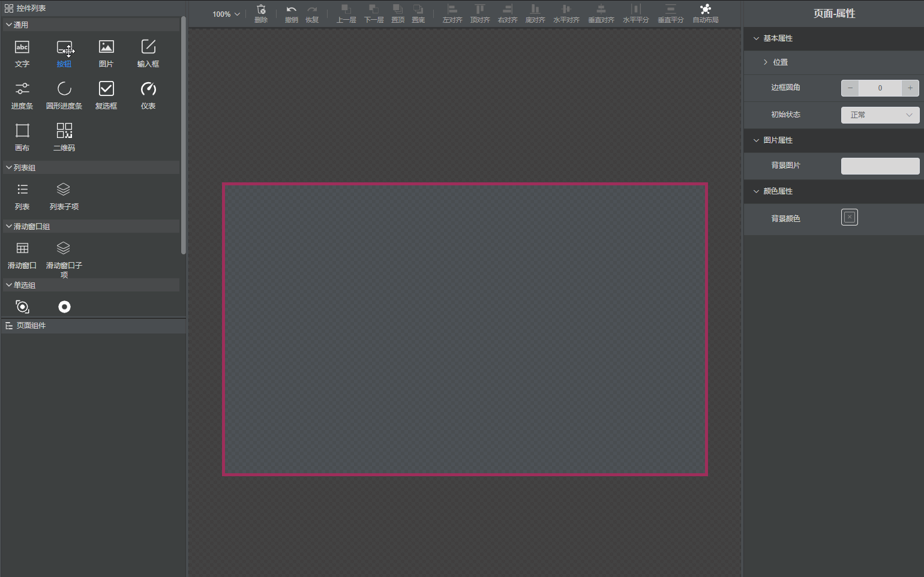The width and height of the screenshot is (924, 577).
Task: Open the 初始状态 dropdown showing 正常
Action: click(880, 115)
